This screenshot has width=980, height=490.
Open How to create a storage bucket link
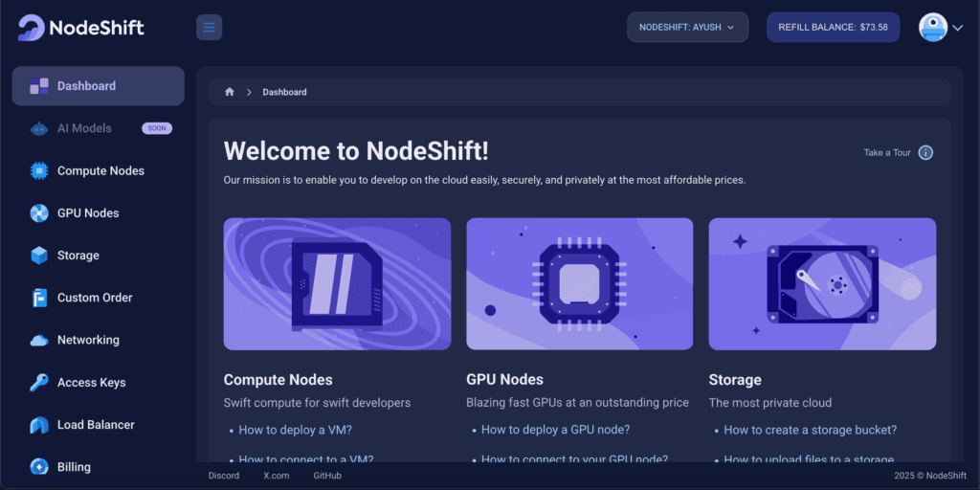[x=810, y=430]
